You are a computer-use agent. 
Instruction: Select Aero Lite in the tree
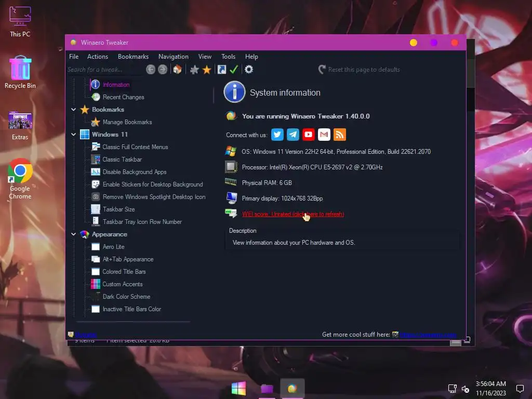(113, 247)
